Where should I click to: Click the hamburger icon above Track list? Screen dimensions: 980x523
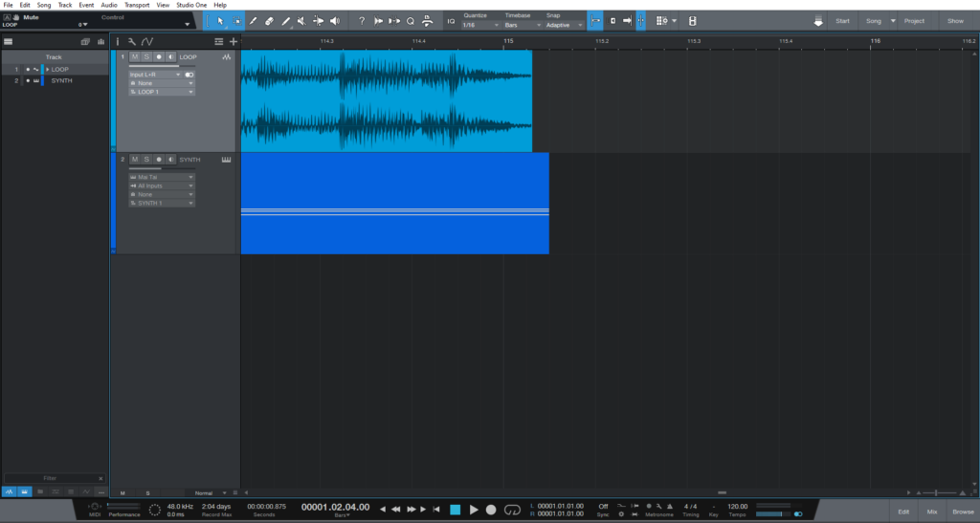8,42
